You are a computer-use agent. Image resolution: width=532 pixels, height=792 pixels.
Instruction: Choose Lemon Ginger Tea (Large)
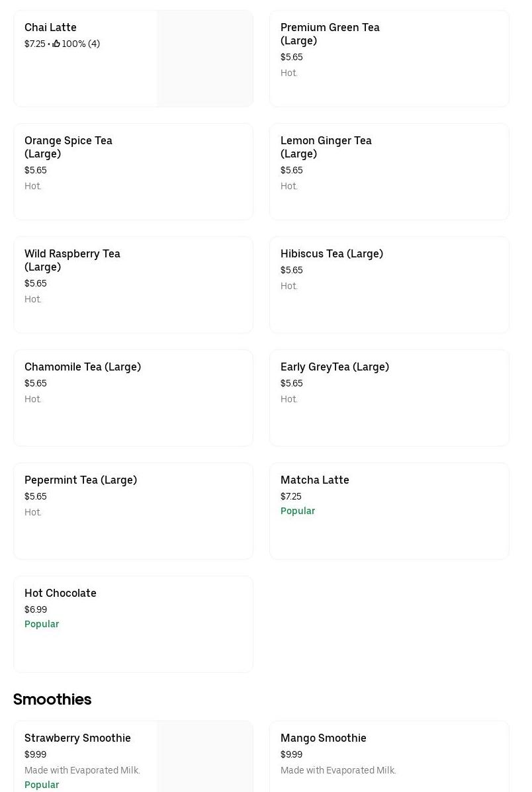click(389, 171)
